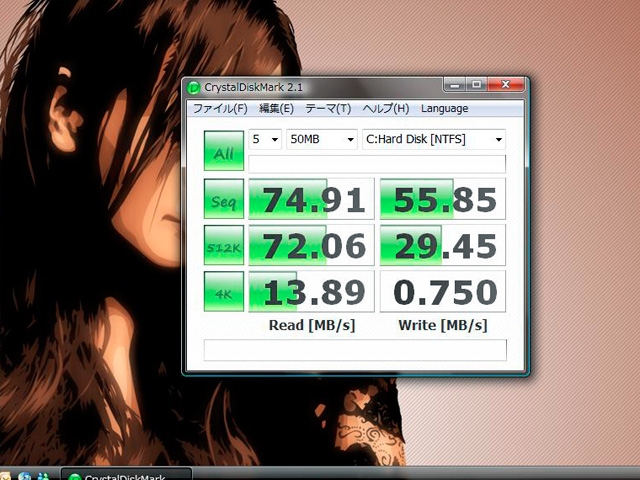The height and width of the screenshot is (480, 640).
Task: Click the 512K write result 29.45
Action: click(443, 245)
